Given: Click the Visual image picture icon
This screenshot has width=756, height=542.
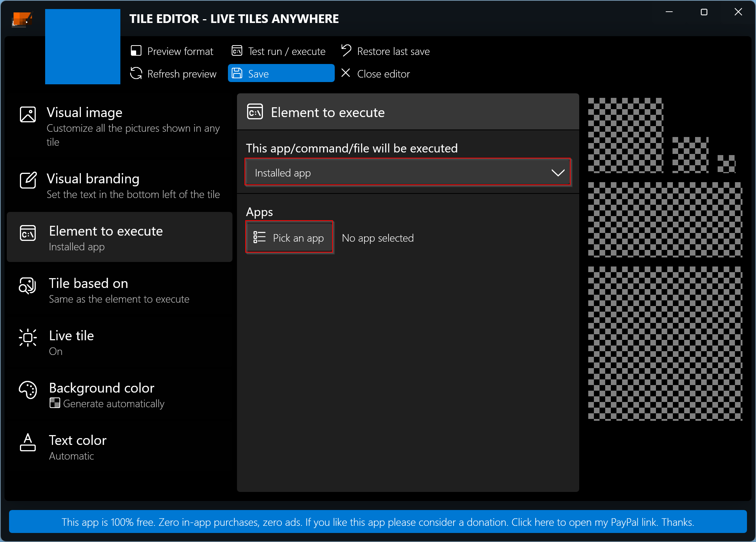Looking at the screenshot, I should [28, 114].
